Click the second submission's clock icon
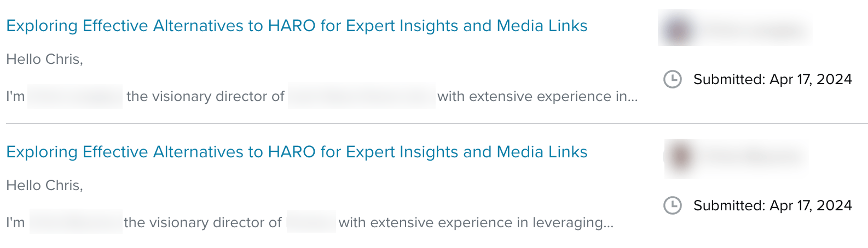The width and height of the screenshot is (868, 248). [x=672, y=205]
